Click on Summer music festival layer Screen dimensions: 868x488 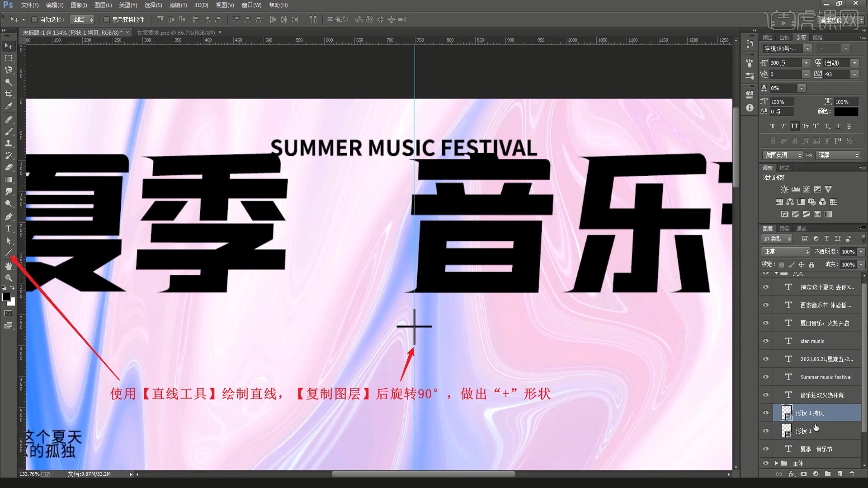tap(826, 376)
